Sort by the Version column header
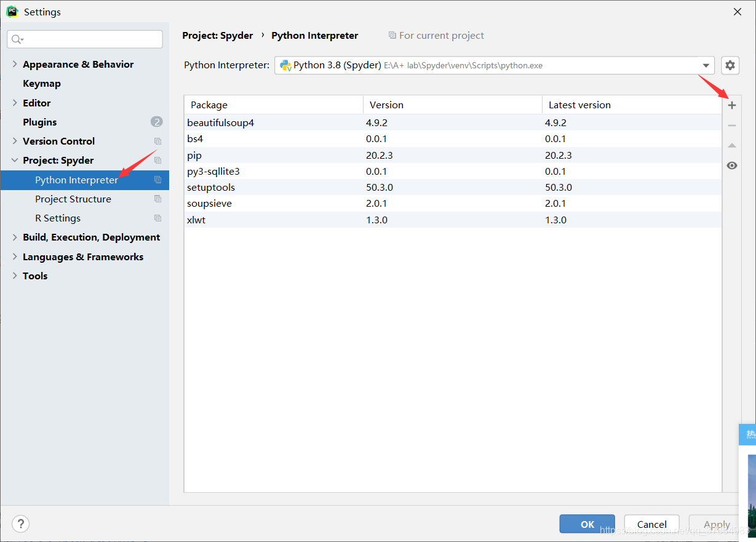 453,105
